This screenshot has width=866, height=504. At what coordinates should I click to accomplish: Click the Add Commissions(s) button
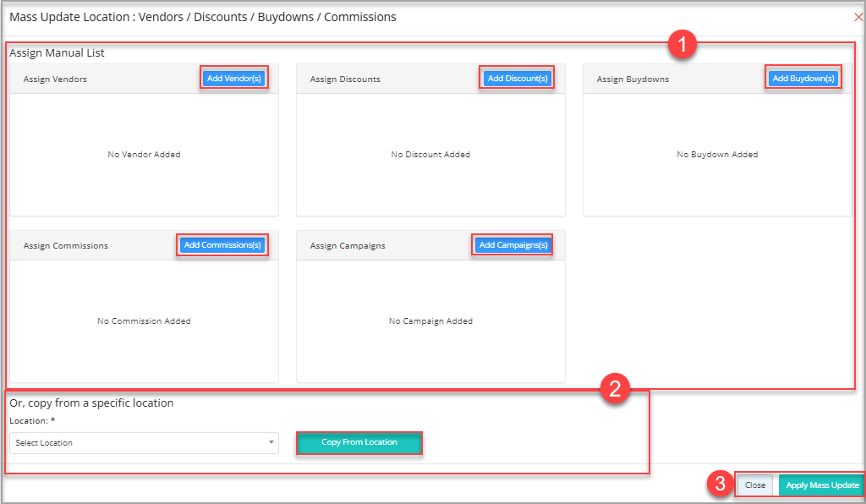(x=222, y=245)
